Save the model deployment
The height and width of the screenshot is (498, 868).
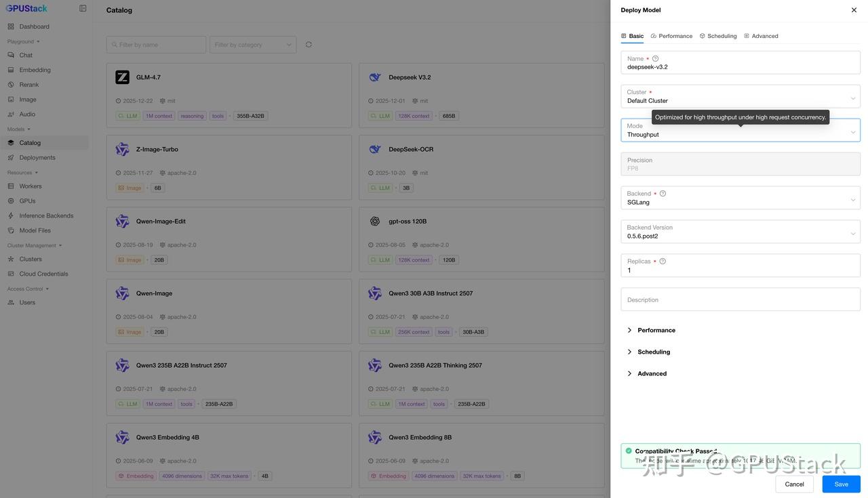[x=842, y=484]
